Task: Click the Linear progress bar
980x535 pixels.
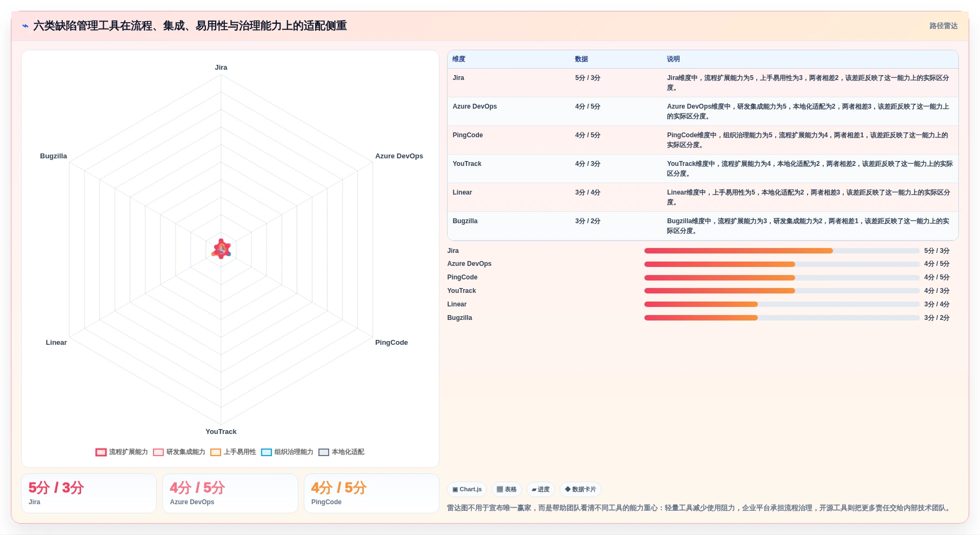Action: (782, 304)
